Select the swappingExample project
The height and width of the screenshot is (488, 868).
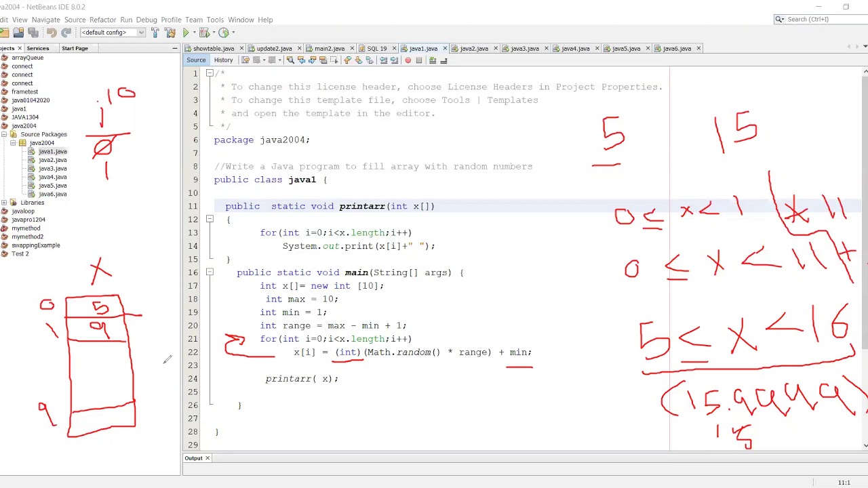tap(35, 245)
